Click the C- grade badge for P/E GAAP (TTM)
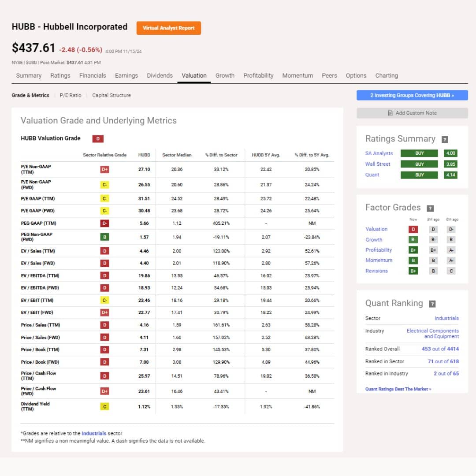The image size is (476, 476). click(x=104, y=198)
